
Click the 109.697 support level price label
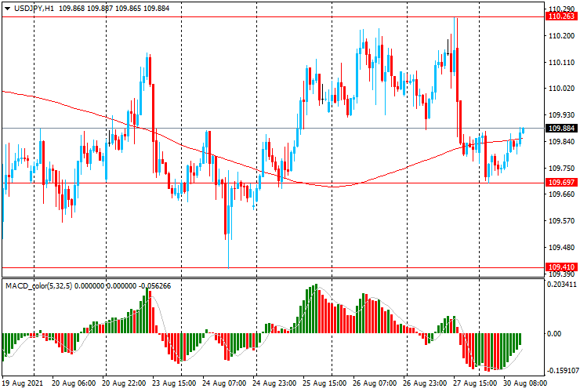point(561,183)
